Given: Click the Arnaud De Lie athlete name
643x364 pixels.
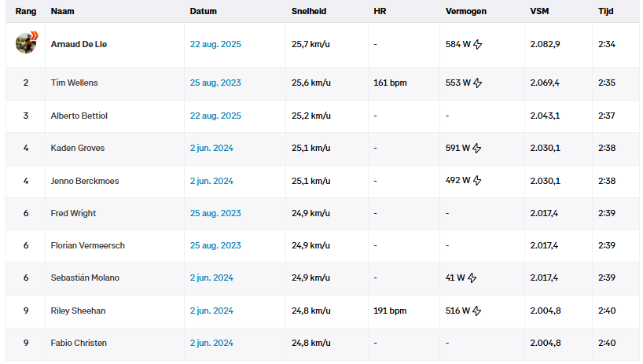Looking at the screenshot, I should 79,44.
